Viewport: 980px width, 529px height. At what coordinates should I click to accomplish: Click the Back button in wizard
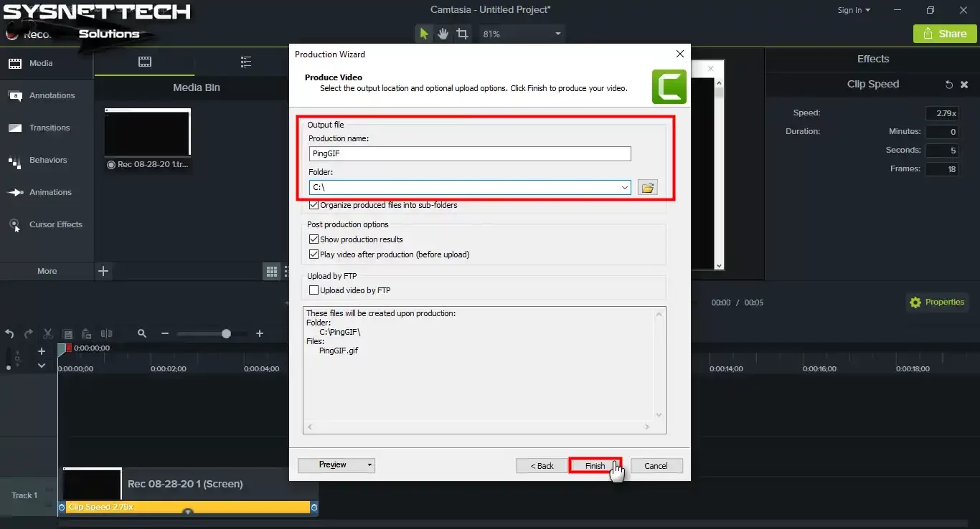(542, 466)
